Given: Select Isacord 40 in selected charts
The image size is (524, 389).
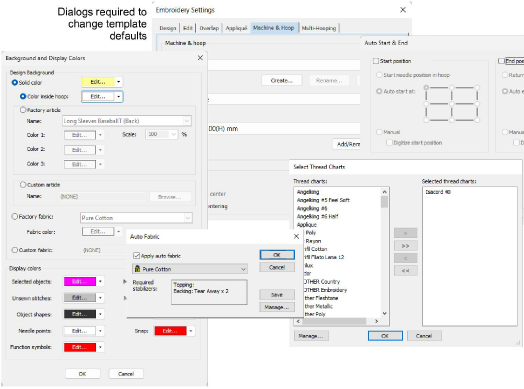Looking at the screenshot, I should click(x=438, y=192).
